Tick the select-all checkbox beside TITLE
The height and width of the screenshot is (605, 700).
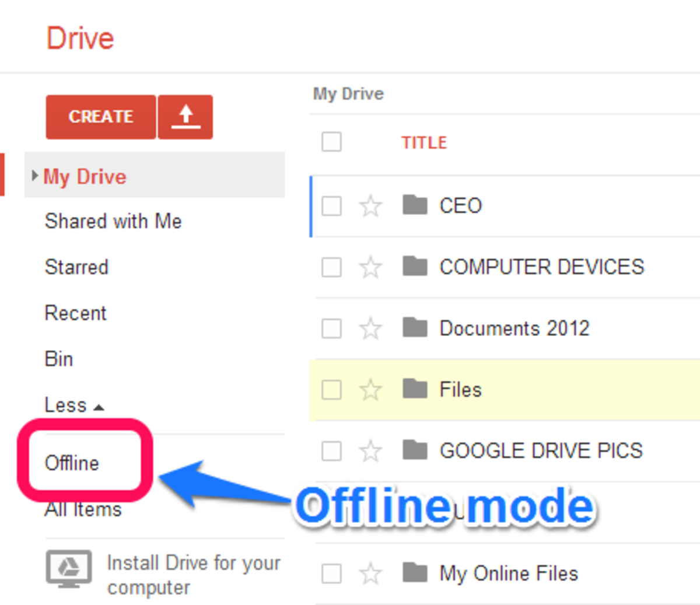[331, 142]
